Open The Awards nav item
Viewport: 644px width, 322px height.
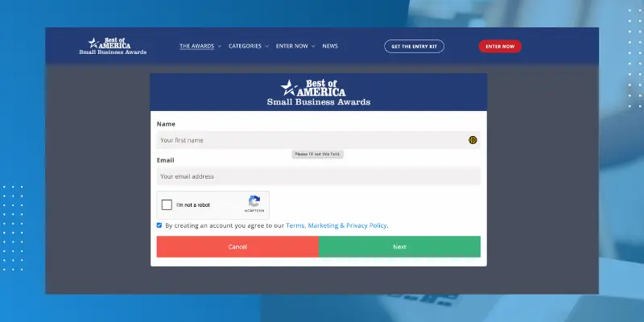coord(196,46)
